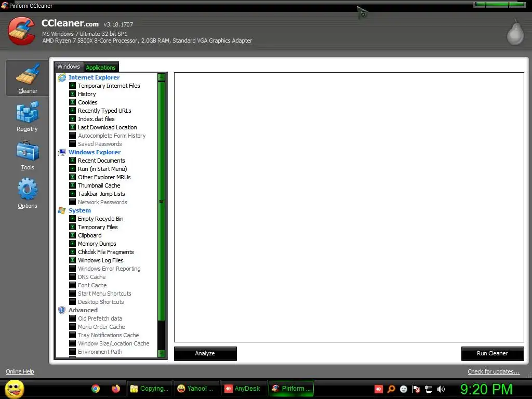
Task: Switch to the Applications tab
Action: (101, 67)
